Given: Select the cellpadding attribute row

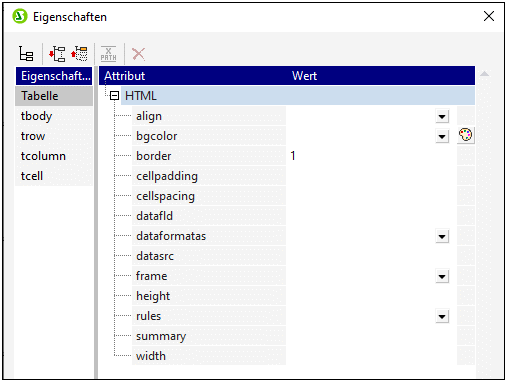Looking at the screenshot, I should coord(209,176).
